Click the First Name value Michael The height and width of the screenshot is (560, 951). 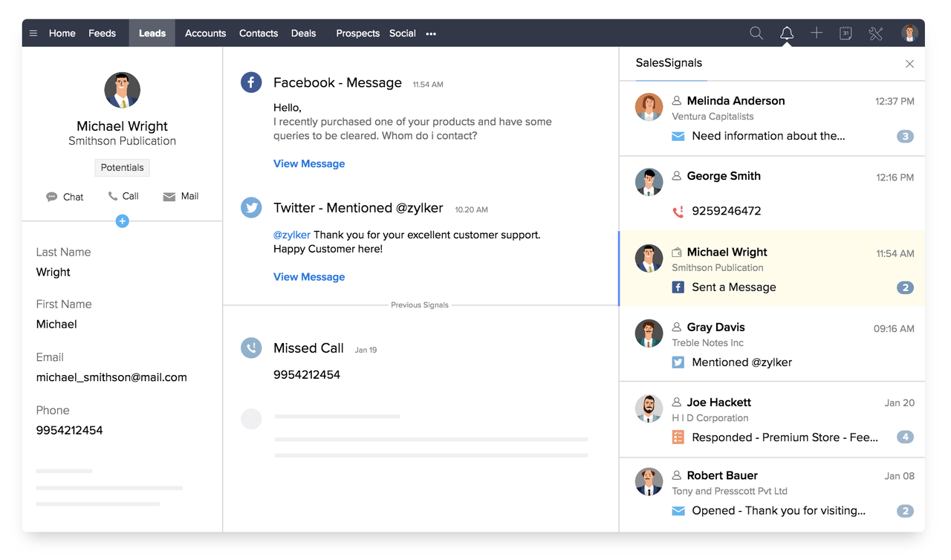[x=56, y=325]
